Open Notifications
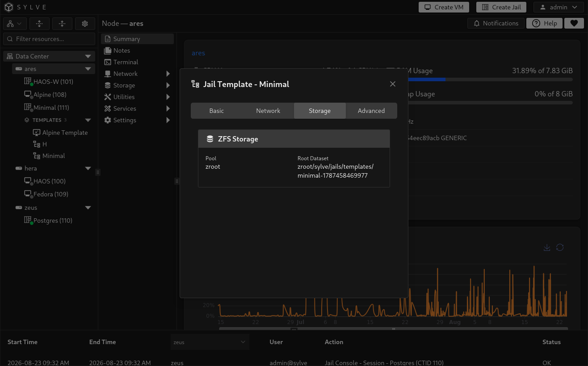 (496, 23)
